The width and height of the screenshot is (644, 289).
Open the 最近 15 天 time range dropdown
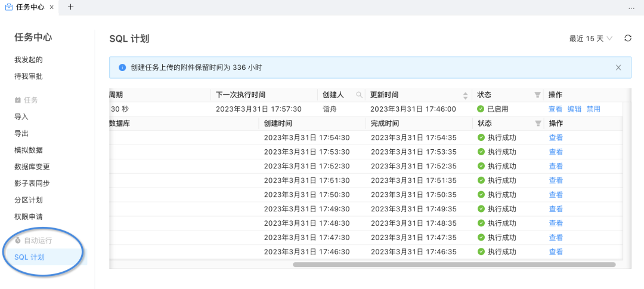click(590, 39)
